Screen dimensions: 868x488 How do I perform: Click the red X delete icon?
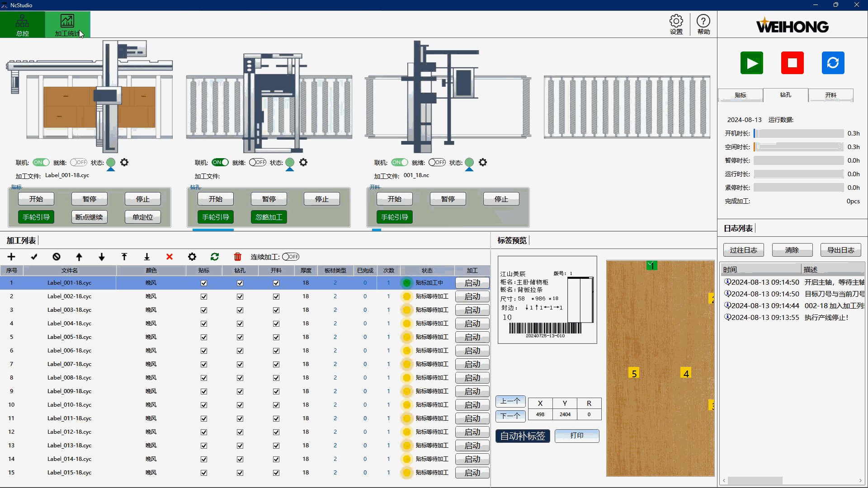coord(170,257)
